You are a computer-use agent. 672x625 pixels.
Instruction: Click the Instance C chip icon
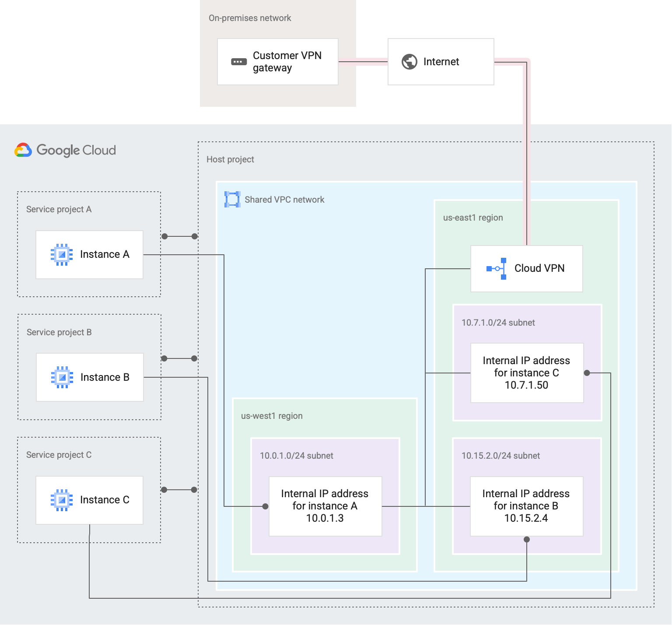(62, 500)
